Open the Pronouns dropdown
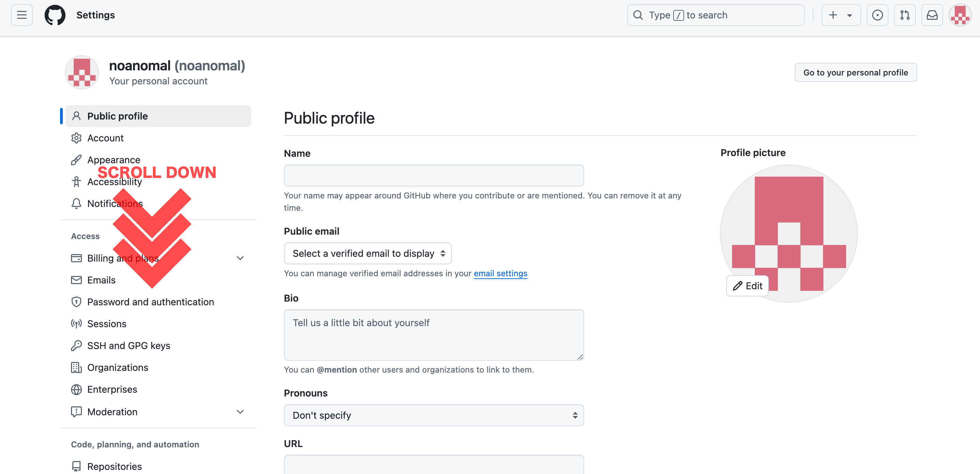 tap(434, 415)
